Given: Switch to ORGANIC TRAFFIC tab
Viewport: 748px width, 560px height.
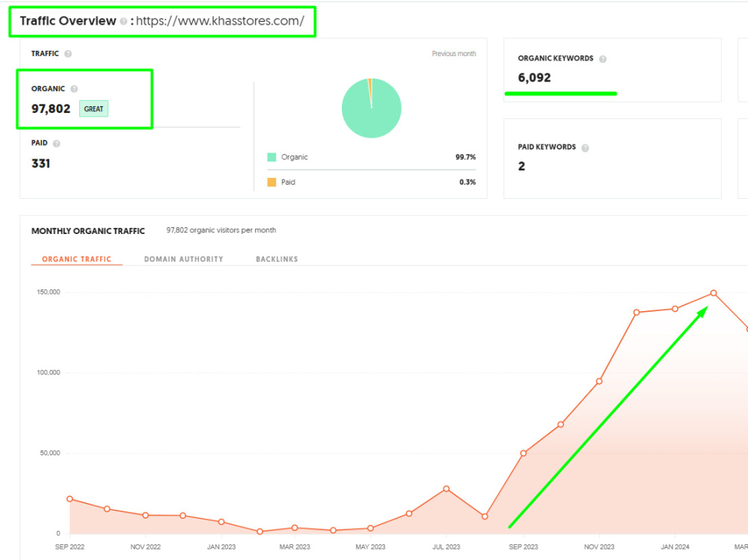Looking at the screenshot, I should (x=77, y=259).
